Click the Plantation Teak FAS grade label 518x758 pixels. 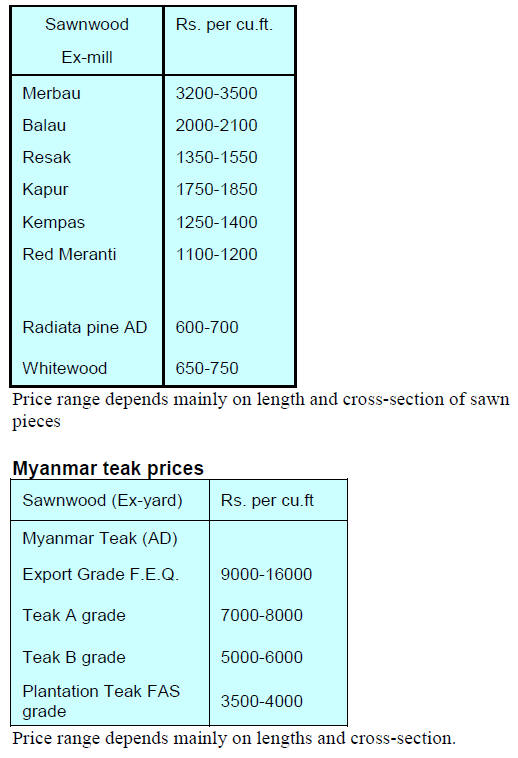tap(101, 701)
